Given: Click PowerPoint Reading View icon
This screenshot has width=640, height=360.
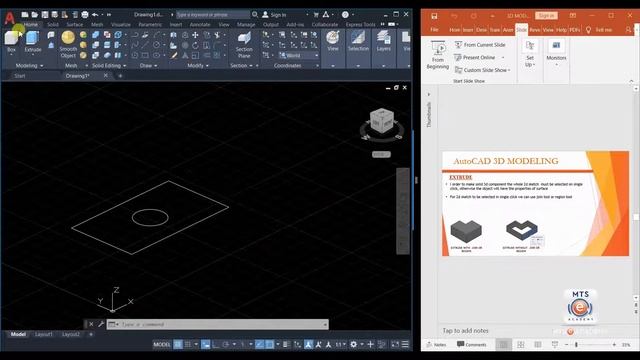Looking at the screenshot, I should click(538, 345).
